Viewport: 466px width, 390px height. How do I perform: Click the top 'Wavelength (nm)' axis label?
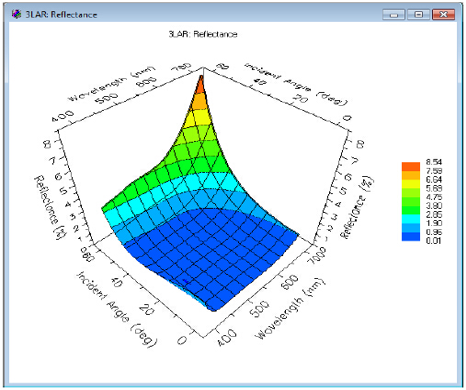click(x=112, y=83)
